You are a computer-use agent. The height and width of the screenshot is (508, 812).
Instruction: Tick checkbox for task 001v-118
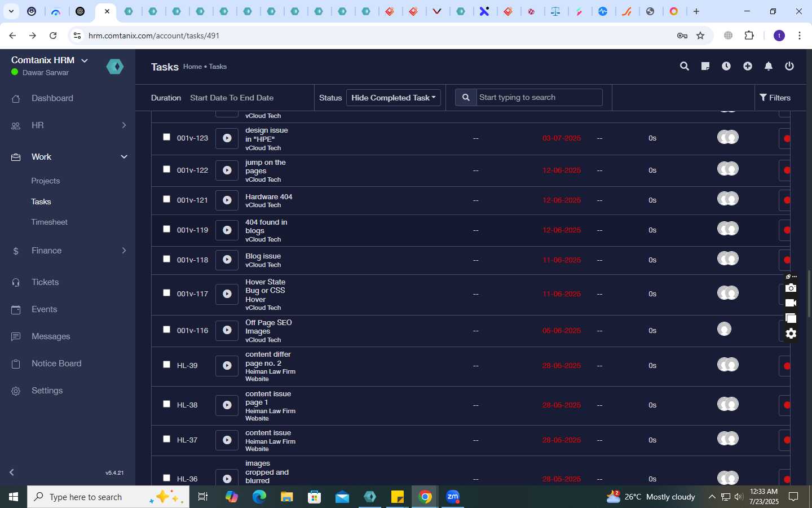(166, 259)
